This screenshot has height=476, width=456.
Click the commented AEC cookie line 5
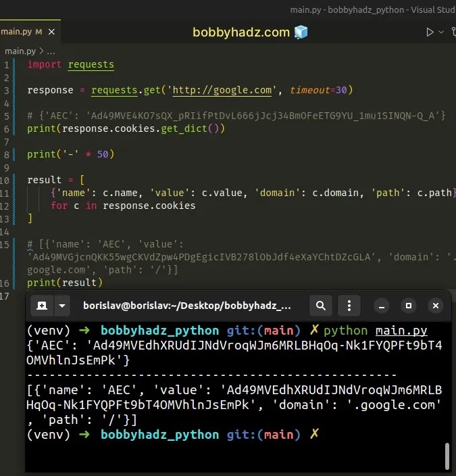[x=236, y=116]
